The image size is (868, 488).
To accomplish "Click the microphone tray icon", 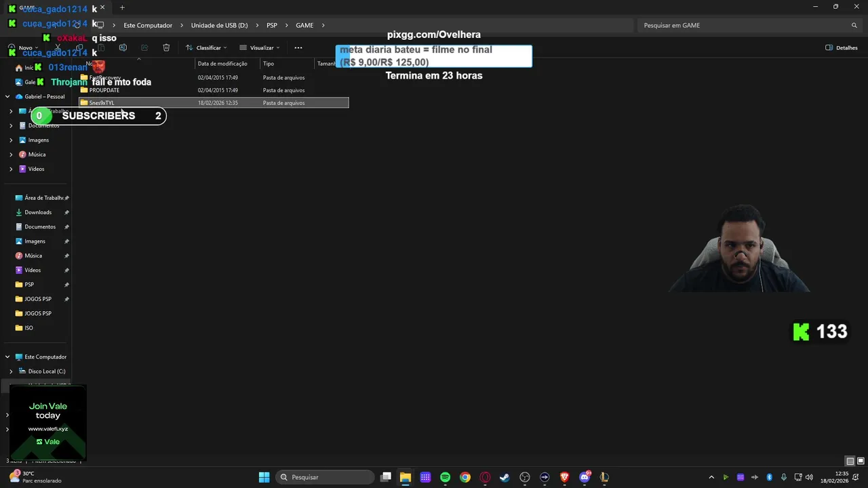I will [x=784, y=477].
